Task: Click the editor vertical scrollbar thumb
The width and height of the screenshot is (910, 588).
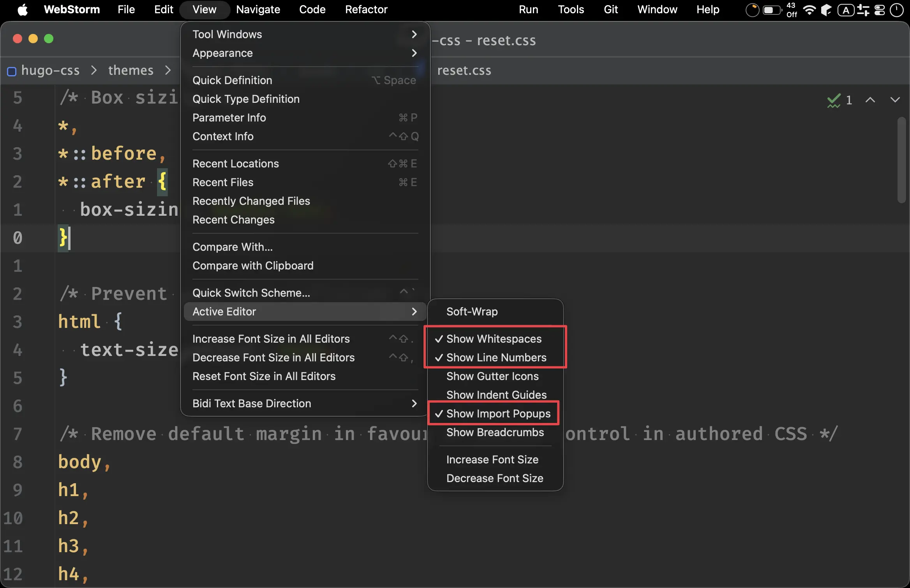Action: [901, 160]
